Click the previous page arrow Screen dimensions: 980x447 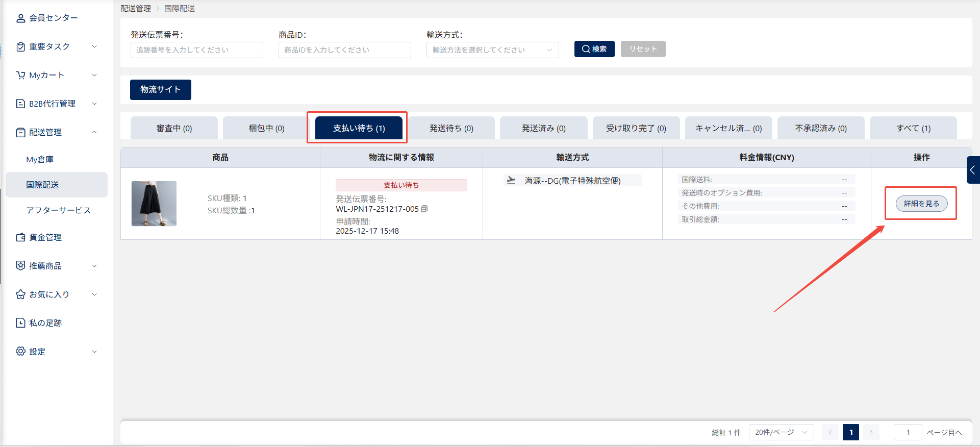pyautogui.click(x=830, y=432)
